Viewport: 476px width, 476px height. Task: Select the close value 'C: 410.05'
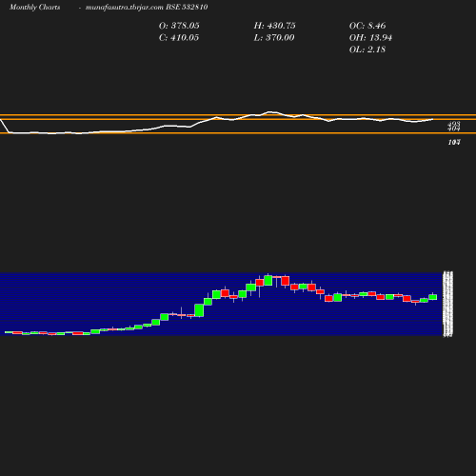point(179,38)
